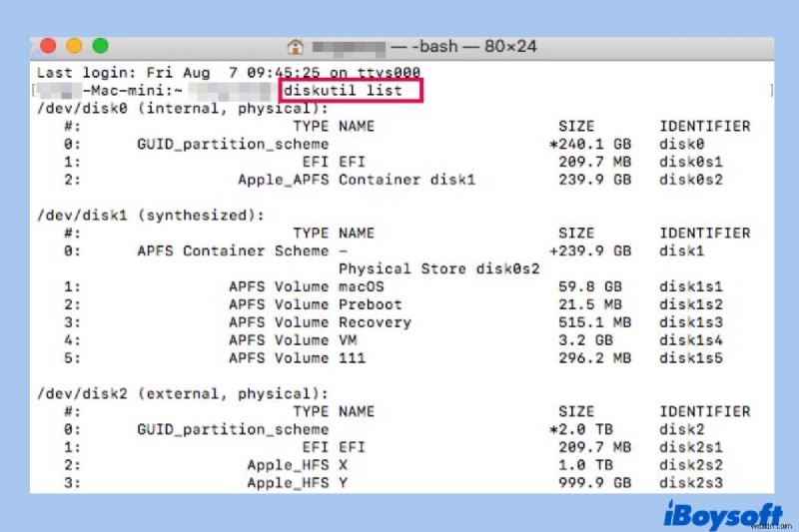Click the 'Recovery' volume name
Image resolution: width=799 pixels, height=532 pixels.
(375, 322)
